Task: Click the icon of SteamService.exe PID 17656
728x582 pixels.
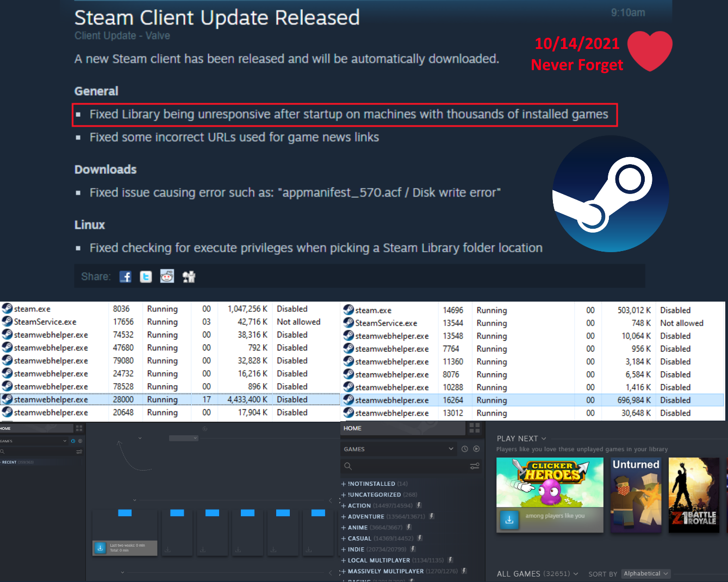Action: (7, 322)
